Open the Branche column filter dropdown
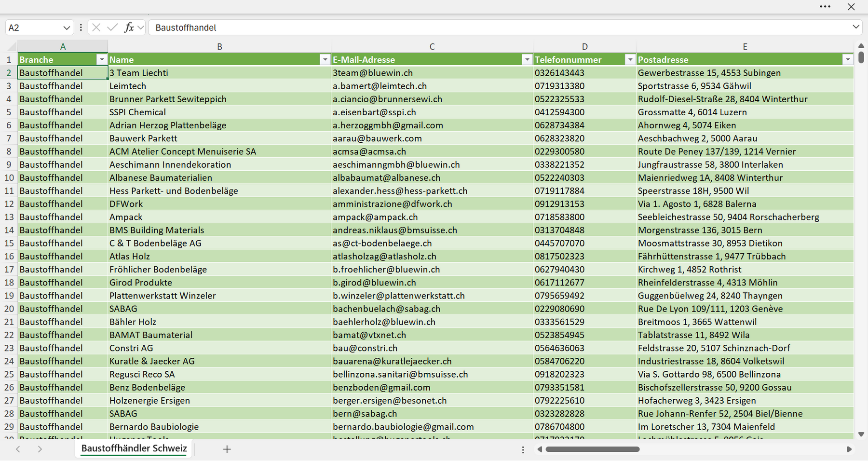Viewport: 868px width, 461px height. point(101,59)
